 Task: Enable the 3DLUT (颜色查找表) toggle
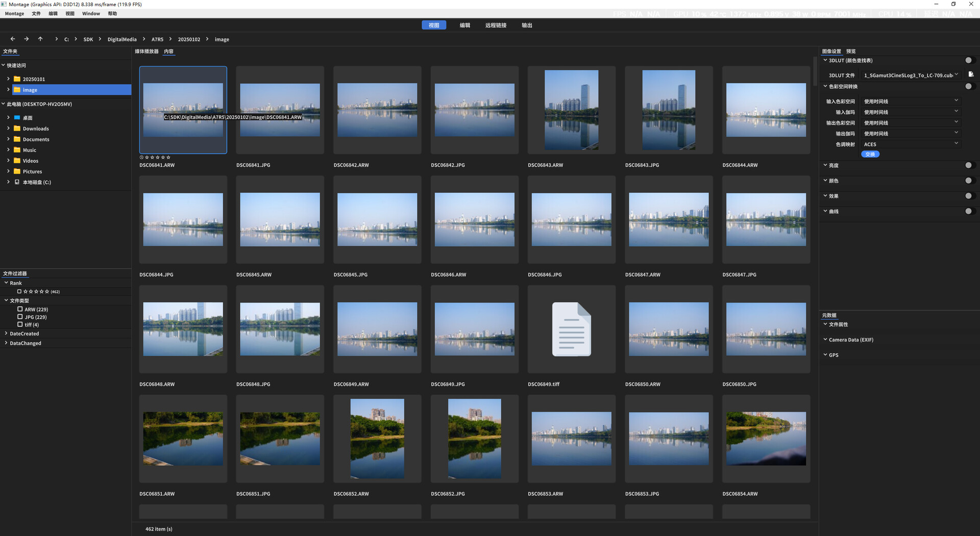click(x=969, y=60)
